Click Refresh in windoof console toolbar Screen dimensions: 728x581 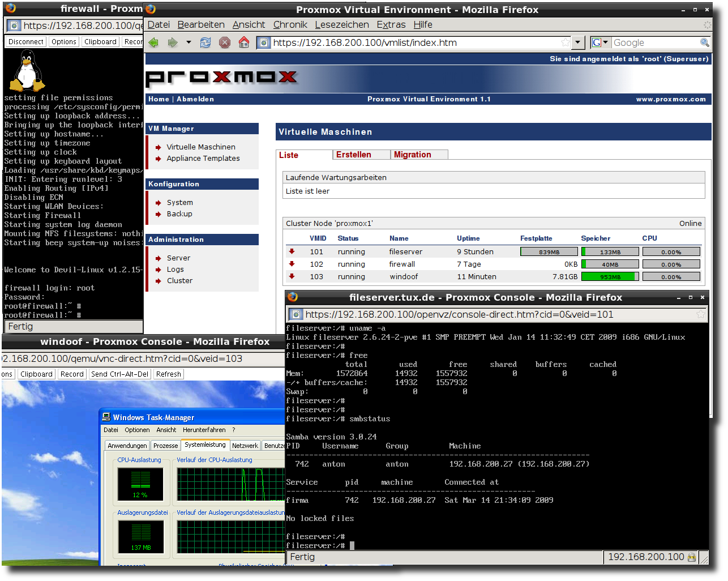pyautogui.click(x=169, y=374)
